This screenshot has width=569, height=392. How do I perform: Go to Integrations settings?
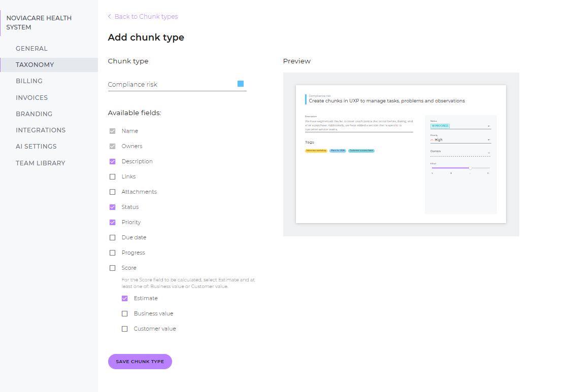click(41, 130)
